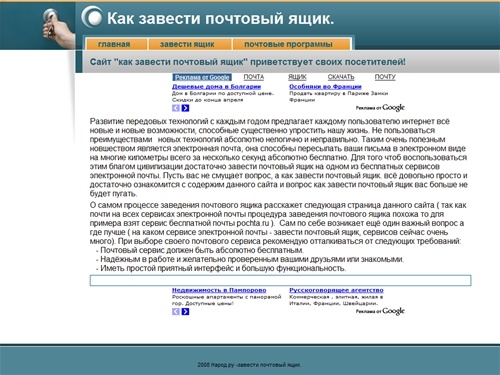The height and width of the screenshot is (375, 500).
Task: Click bullet Почтовый сервис должен быть бесплатным
Action: [200, 250]
